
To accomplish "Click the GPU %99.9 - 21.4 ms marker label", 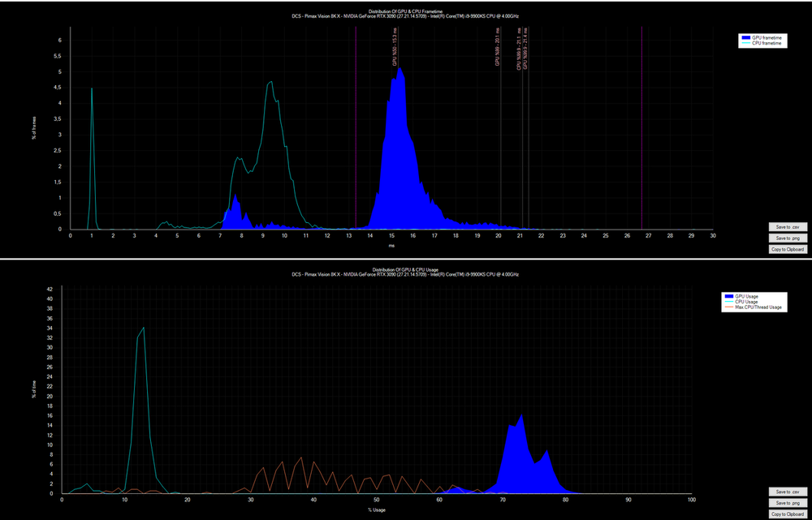I will [x=525, y=49].
